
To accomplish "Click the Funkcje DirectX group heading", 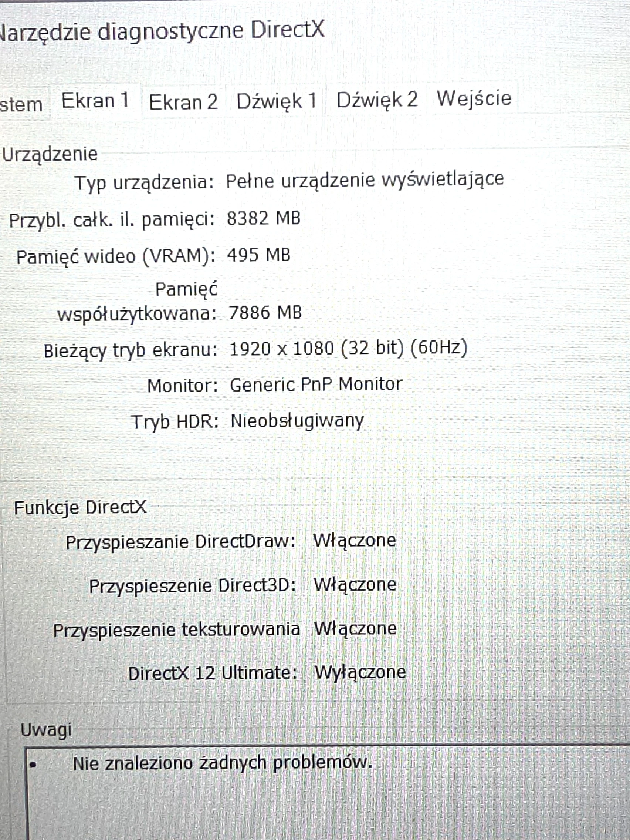I will pyautogui.click(x=80, y=507).
